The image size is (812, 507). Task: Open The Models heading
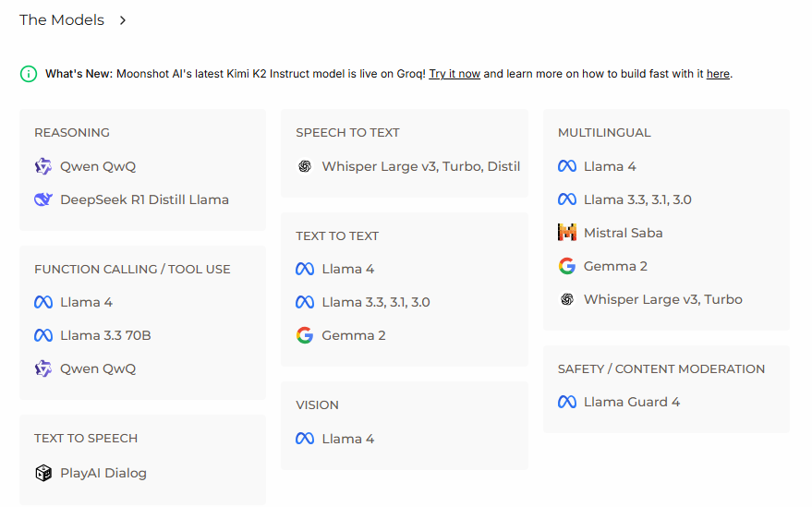pos(62,19)
